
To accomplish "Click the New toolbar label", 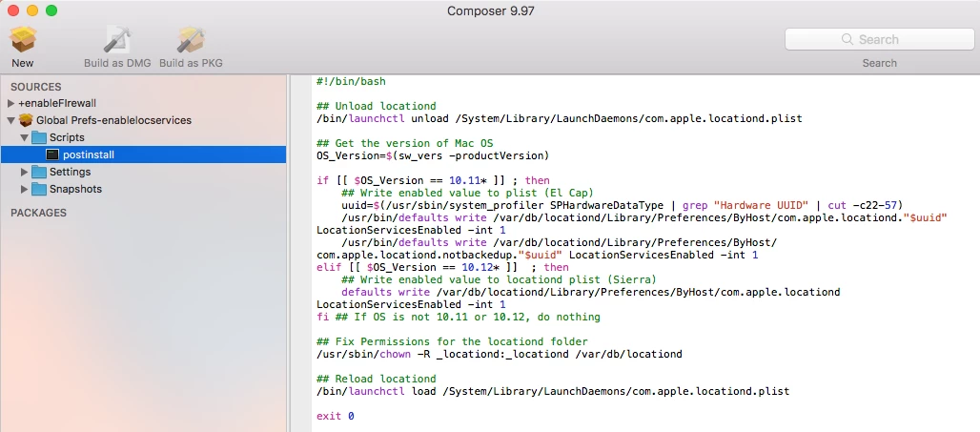I will 23,63.
